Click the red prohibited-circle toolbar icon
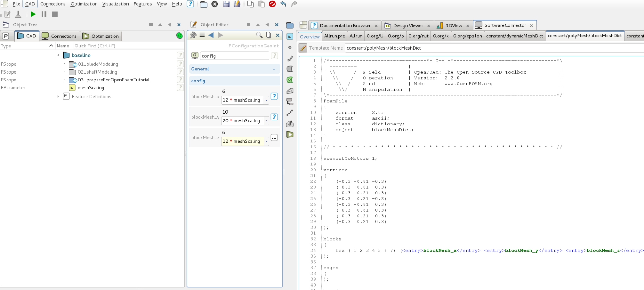 click(x=272, y=4)
